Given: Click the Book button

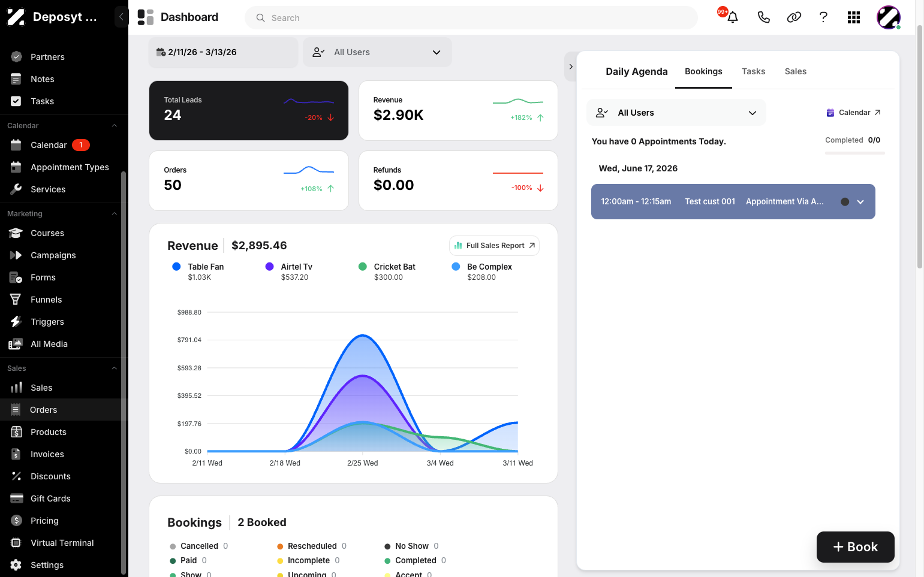Looking at the screenshot, I should [855, 547].
